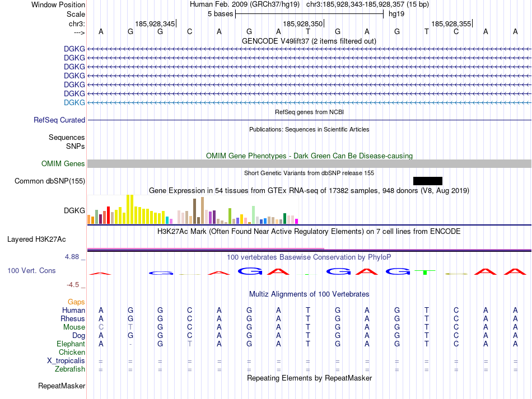Screen dimensions: 532x399
Task: Click the Gaps row label
Action: (x=76, y=302)
